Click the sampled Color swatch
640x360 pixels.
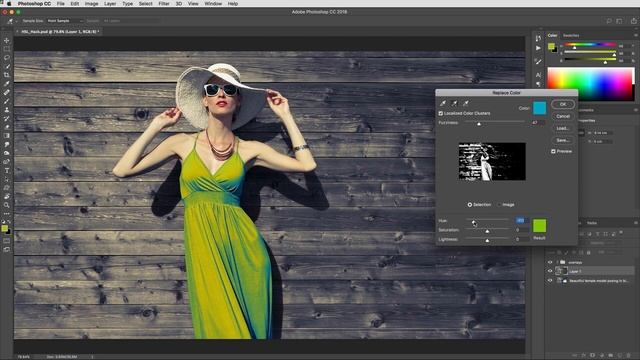click(x=539, y=108)
